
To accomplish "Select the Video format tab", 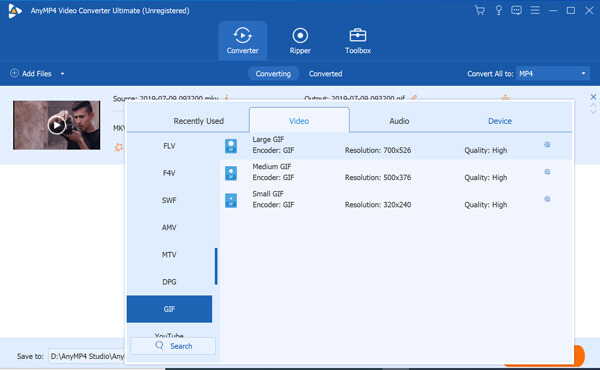I will click(299, 121).
